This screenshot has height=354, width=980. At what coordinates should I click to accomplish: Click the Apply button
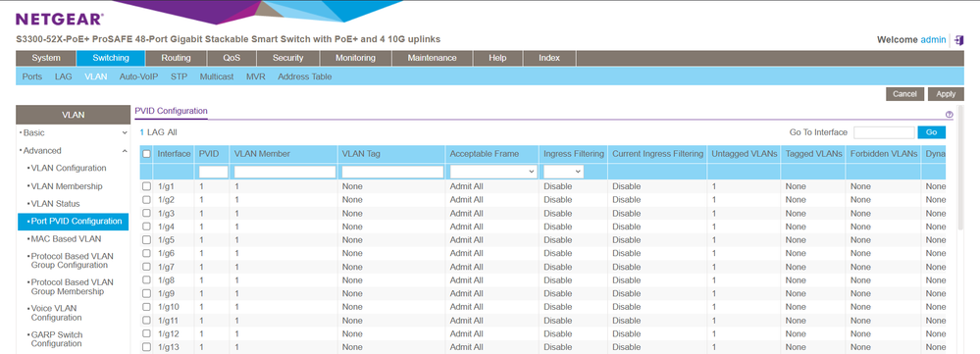point(946,94)
